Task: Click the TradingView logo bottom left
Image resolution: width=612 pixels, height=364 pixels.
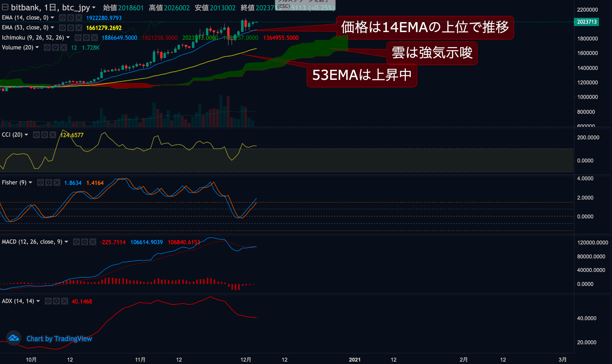Action: click(14, 339)
